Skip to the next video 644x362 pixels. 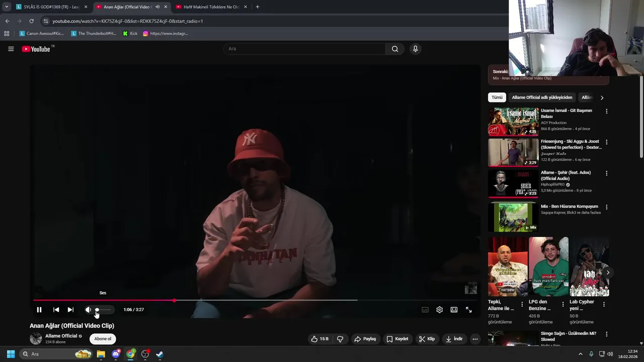point(70,310)
